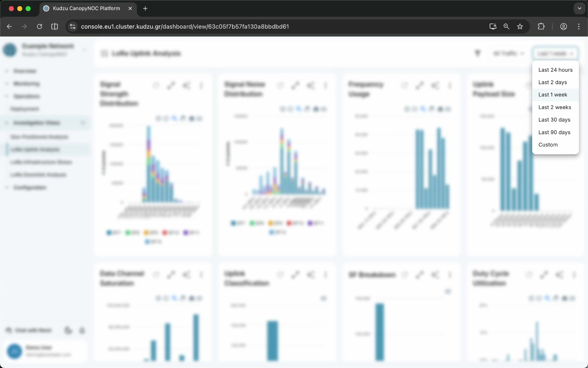The height and width of the screenshot is (368, 588).
Task: View site information icon in address bar
Action: pyautogui.click(x=72, y=27)
